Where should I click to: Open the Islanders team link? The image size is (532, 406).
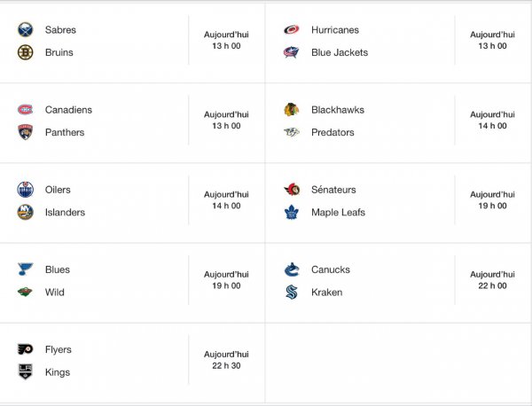click(x=65, y=212)
